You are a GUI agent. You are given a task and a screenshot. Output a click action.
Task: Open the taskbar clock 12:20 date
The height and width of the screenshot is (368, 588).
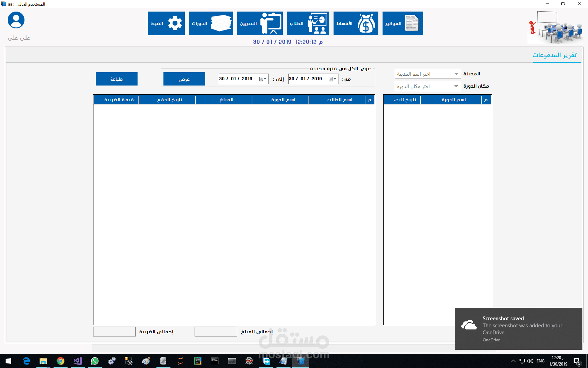[x=559, y=361]
